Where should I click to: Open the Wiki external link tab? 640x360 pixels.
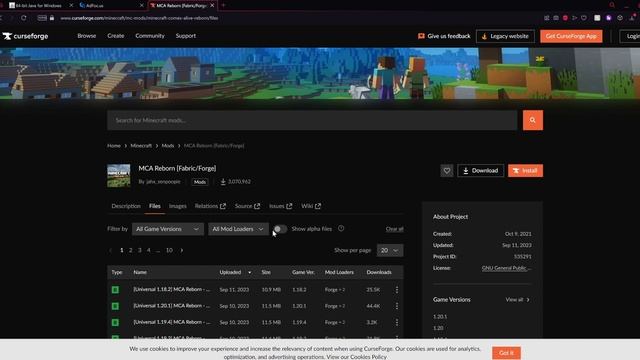(311, 206)
